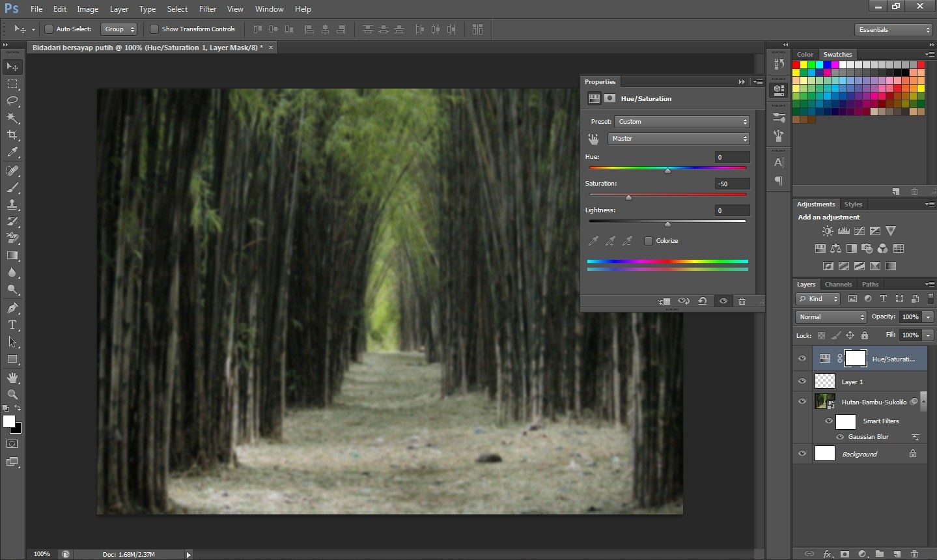
Task: Delete adjustment layer via Properties trash icon
Action: [x=742, y=301]
